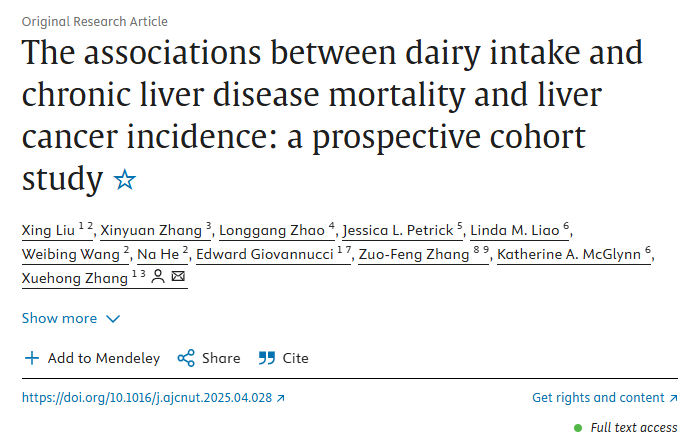Click the star icon after the article title
Image resolution: width=695 pixels, height=444 pixels.
(x=125, y=181)
